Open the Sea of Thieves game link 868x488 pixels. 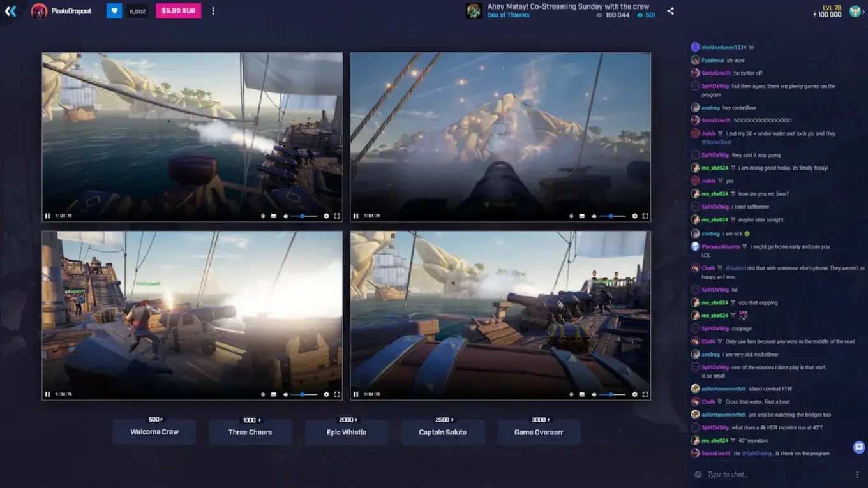click(x=508, y=15)
